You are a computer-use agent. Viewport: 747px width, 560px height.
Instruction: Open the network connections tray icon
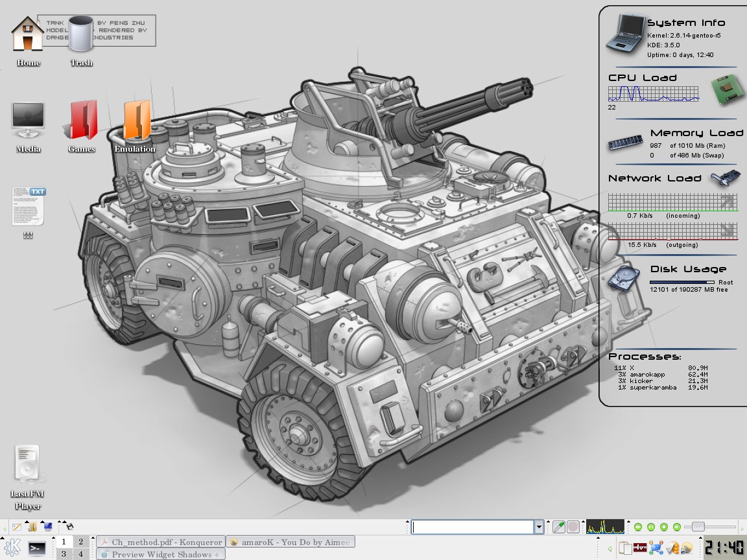[x=656, y=548]
